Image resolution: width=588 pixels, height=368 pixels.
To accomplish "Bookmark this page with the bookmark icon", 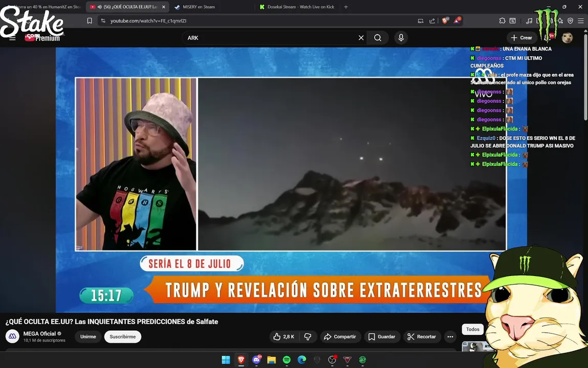I will (x=89, y=21).
